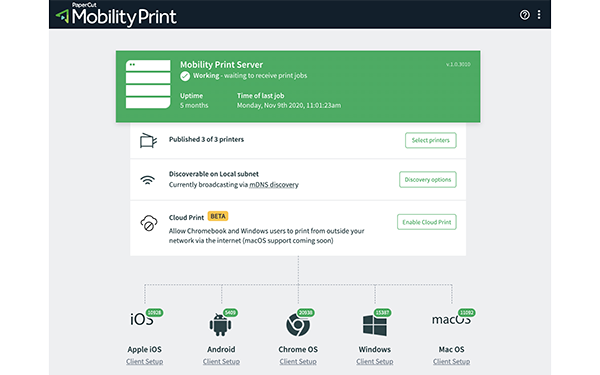The width and height of the screenshot is (600, 375).
Task: Click the Chrome OS logo icon
Action: [x=298, y=325]
